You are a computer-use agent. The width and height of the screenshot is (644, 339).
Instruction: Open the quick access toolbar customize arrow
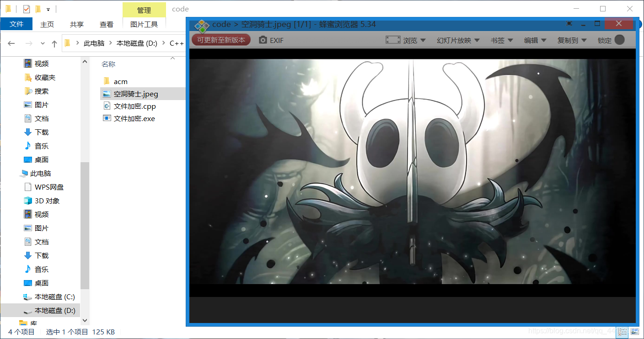point(48,9)
